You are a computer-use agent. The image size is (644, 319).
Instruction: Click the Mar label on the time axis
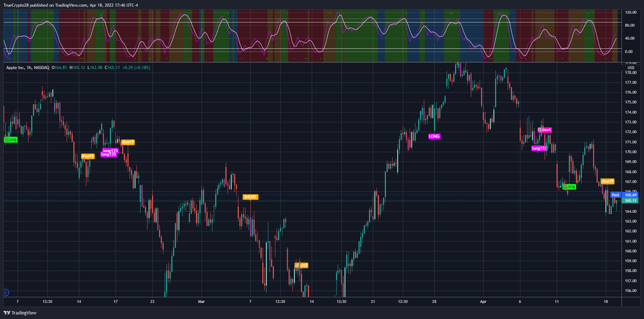coord(201,301)
